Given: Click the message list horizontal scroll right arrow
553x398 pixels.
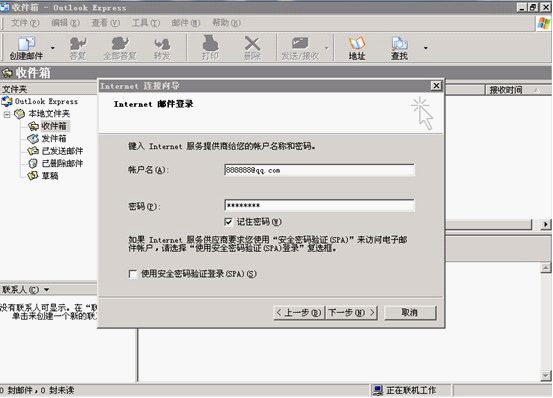Looking at the screenshot, I should [x=546, y=224].
